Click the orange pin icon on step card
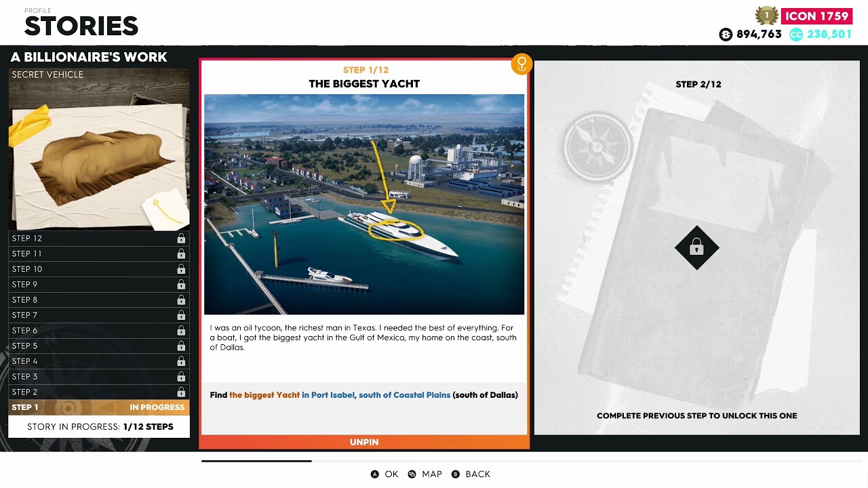The height and width of the screenshot is (488, 868). point(521,64)
